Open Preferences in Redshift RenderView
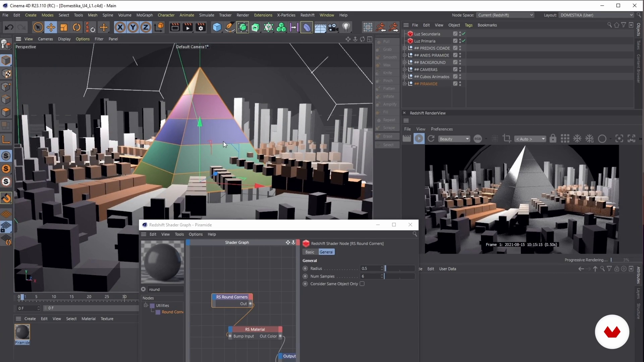Screen dimensions: 644x362 tap(442, 129)
